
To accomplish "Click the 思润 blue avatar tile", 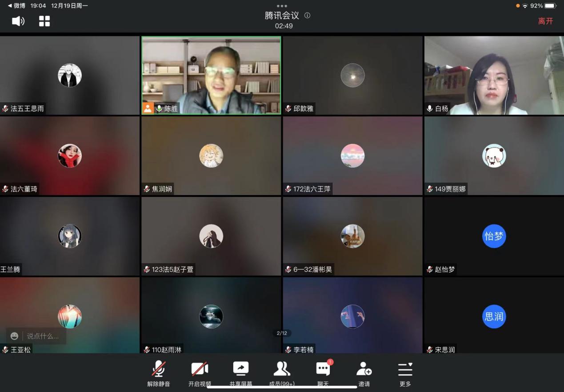I will (494, 316).
